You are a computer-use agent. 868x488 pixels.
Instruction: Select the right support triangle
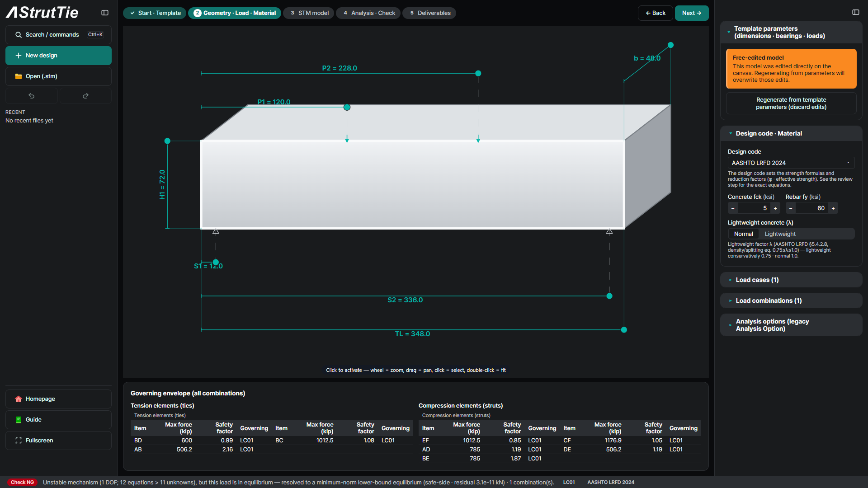(609, 231)
